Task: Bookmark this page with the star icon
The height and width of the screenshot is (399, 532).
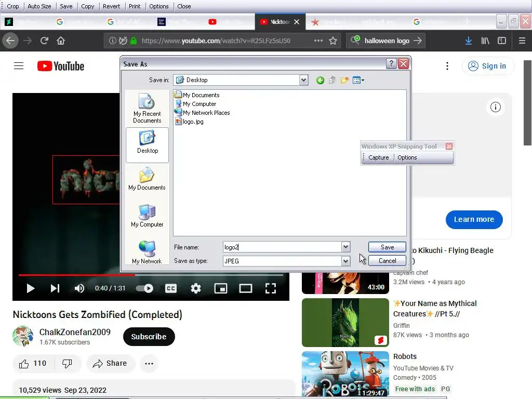Action: (x=333, y=41)
